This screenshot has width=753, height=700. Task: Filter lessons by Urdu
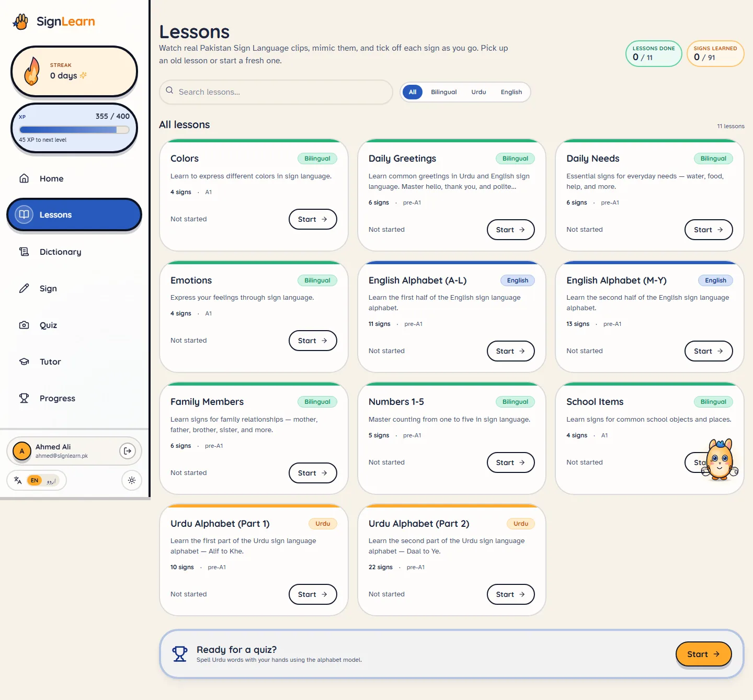pyautogui.click(x=478, y=92)
